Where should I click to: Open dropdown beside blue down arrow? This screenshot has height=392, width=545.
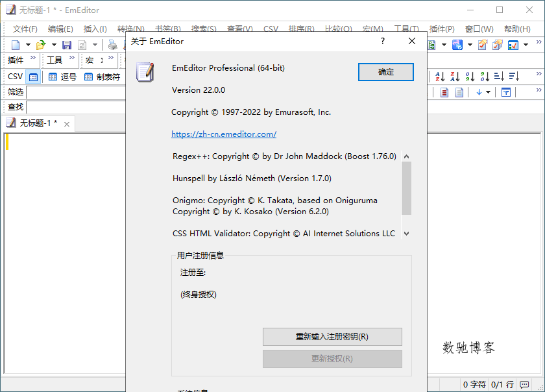(489, 92)
